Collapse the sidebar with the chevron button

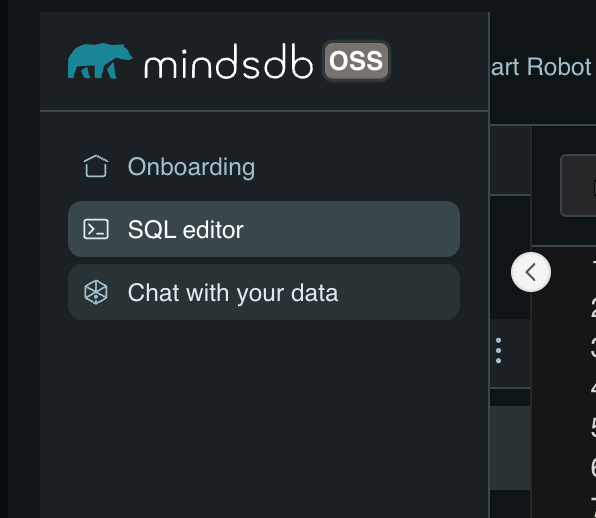pyautogui.click(x=531, y=272)
